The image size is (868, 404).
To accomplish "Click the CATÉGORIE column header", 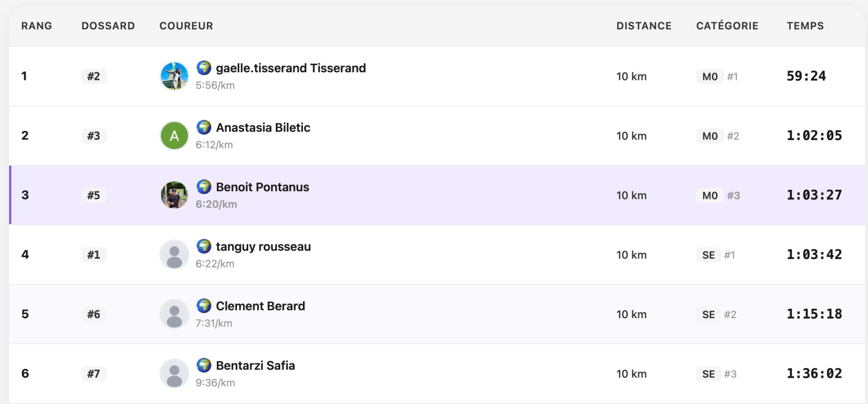I will (727, 26).
